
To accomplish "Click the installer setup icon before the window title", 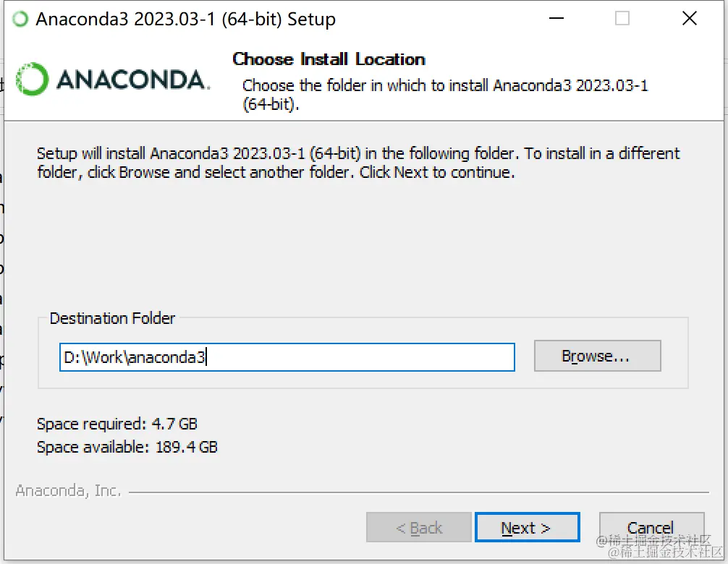I will click(20, 19).
